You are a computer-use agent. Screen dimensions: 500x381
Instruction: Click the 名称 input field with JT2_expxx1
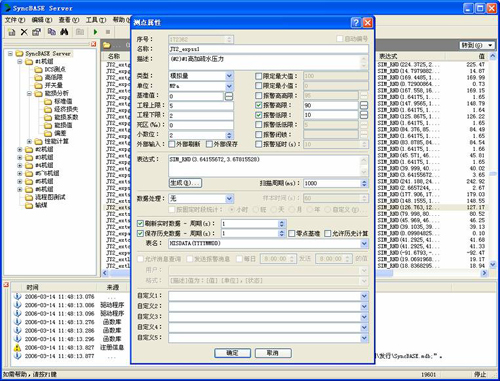pyautogui.click(x=268, y=49)
